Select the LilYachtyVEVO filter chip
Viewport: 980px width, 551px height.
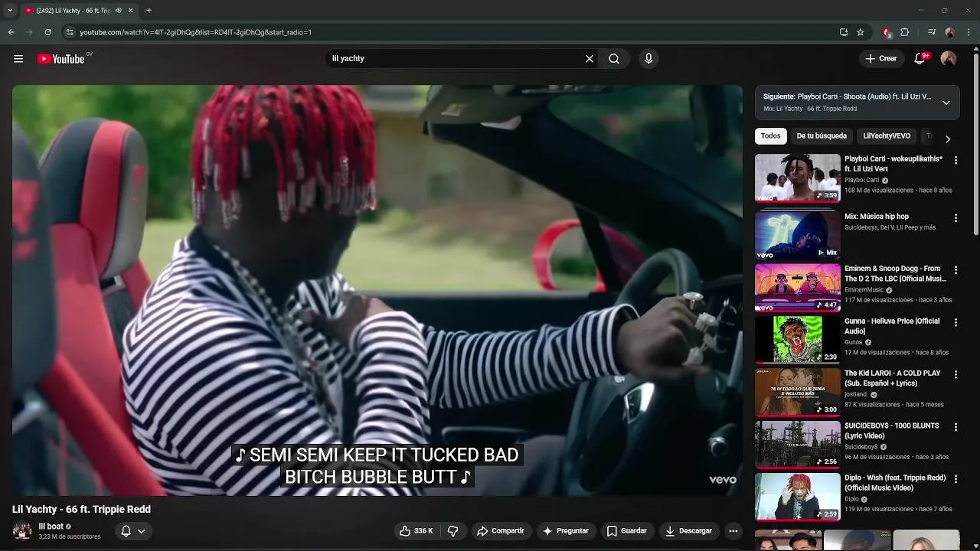pos(887,136)
